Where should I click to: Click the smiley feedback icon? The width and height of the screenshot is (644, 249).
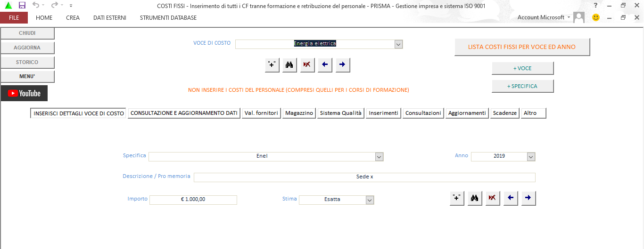(596, 17)
